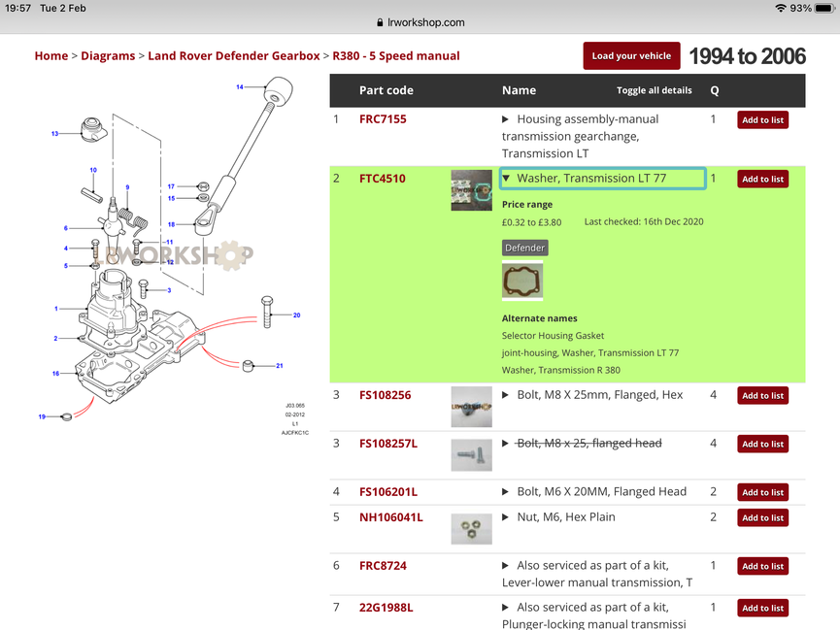Click diagram callout number 2

point(55,338)
